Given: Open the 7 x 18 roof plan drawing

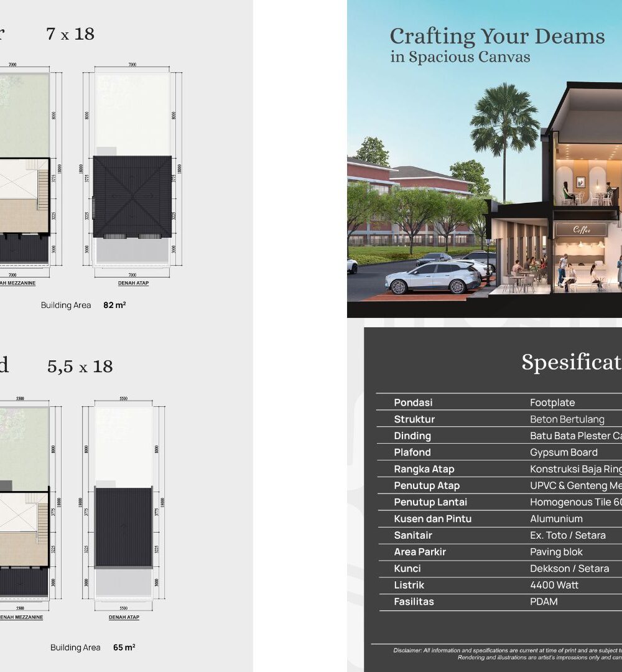Looking at the screenshot, I should [132, 169].
